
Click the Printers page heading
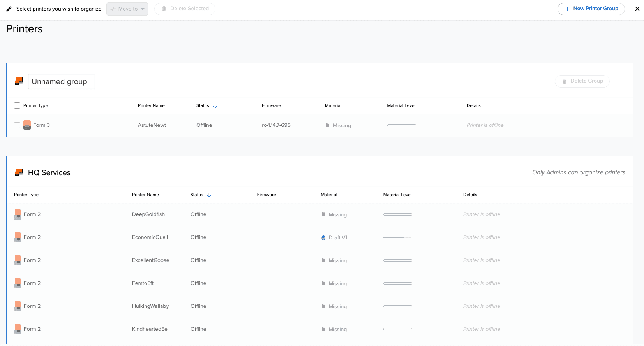click(x=25, y=29)
